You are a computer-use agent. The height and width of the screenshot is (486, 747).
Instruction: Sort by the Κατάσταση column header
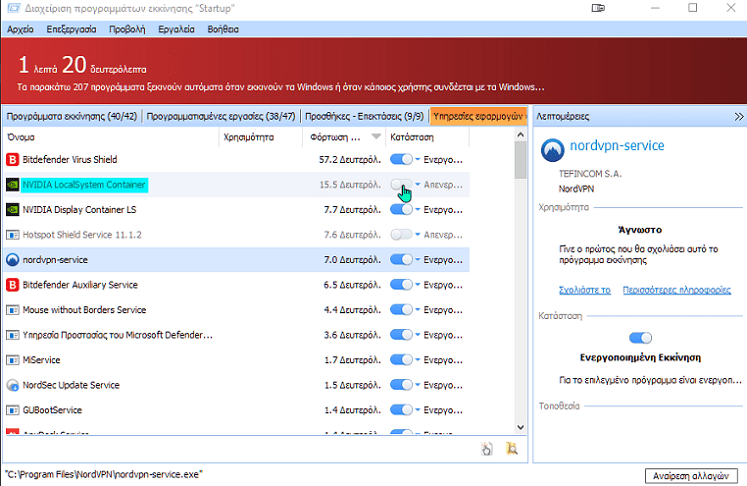click(427, 137)
